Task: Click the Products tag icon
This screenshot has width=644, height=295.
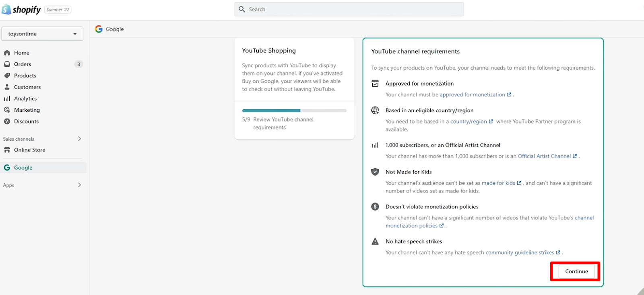Action: coord(7,76)
